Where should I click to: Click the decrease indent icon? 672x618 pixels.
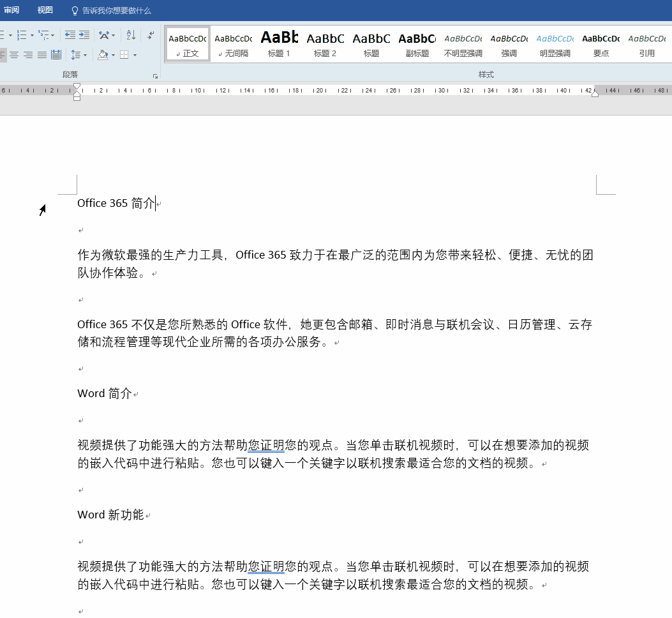click(x=70, y=35)
